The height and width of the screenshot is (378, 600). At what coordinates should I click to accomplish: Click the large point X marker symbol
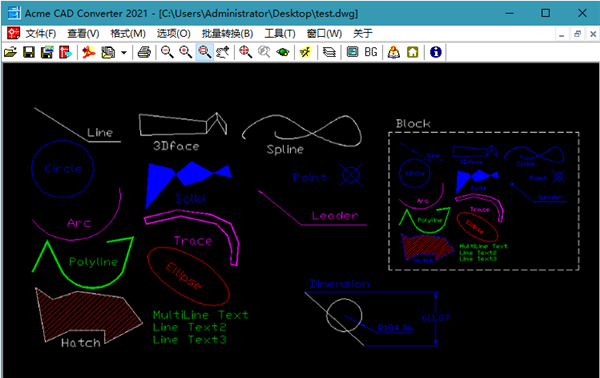(351, 175)
